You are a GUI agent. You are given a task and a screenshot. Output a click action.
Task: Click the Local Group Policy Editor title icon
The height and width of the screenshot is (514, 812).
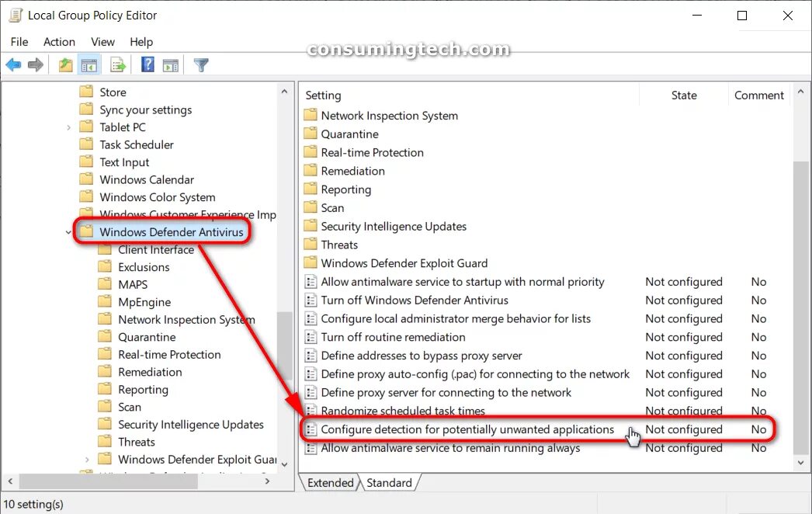coord(16,15)
